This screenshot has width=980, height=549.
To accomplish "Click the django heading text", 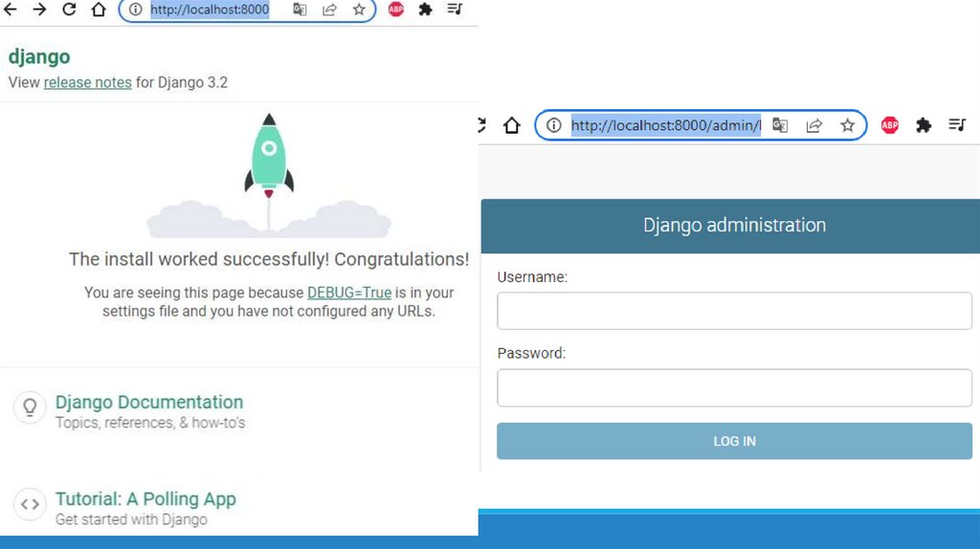I will pos(38,56).
